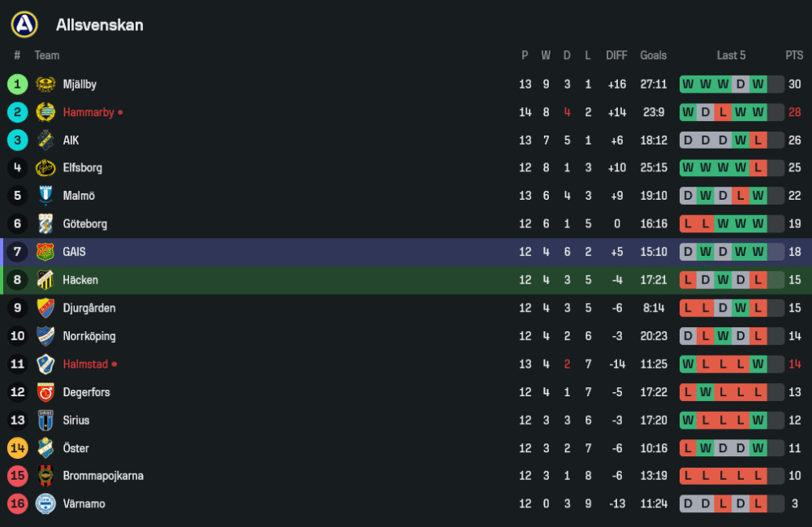The height and width of the screenshot is (527, 812).
Task: Click the Goals column header
Action: (x=653, y=55)
